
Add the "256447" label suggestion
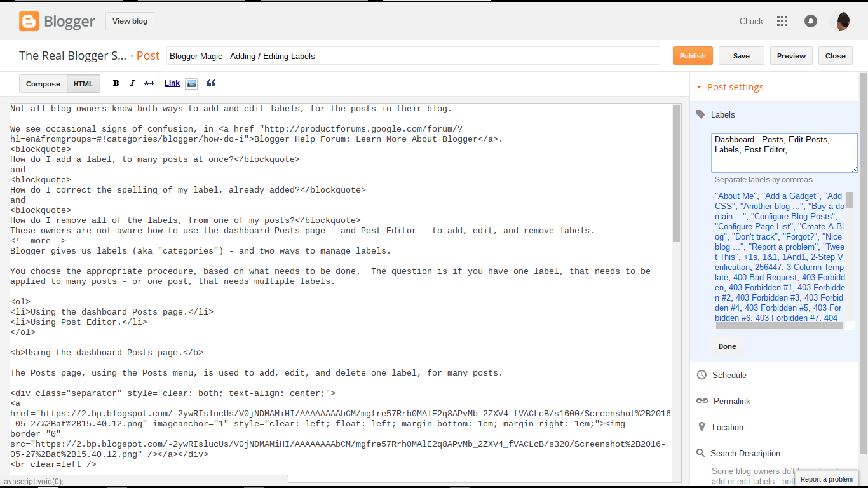pos(768,267)
